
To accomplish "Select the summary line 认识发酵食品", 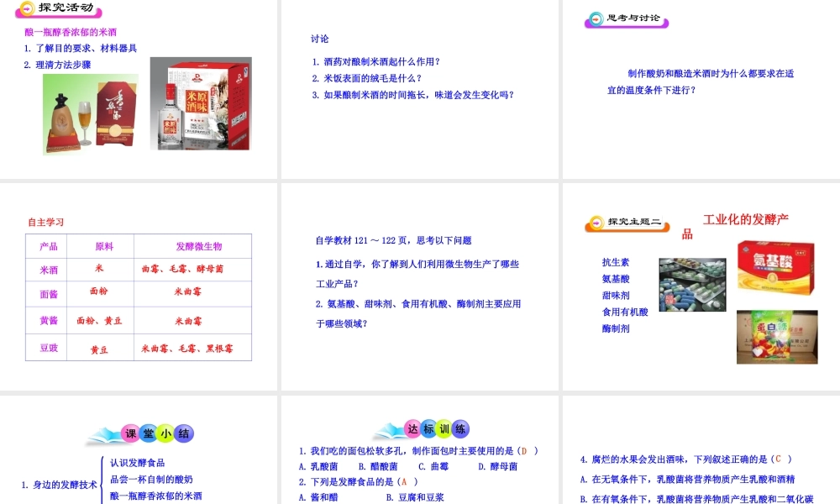I will click(x=137, y=463).
